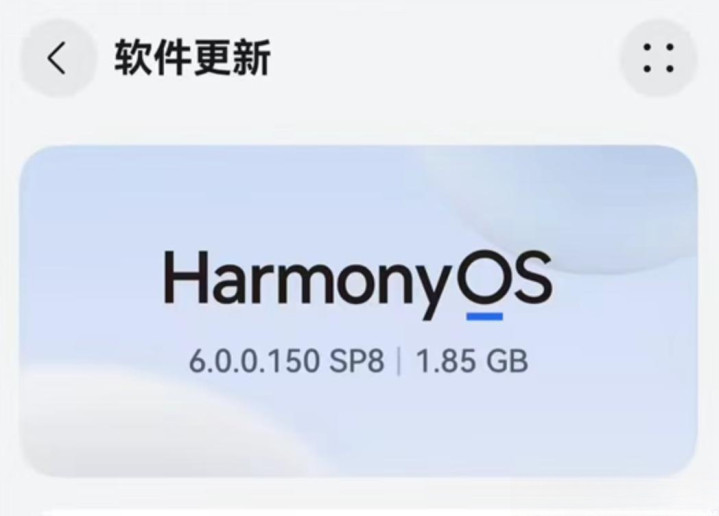This screenshot has width=719, height=516.
Task: Click the divider between version and size
Action: (x=399, y=361)
